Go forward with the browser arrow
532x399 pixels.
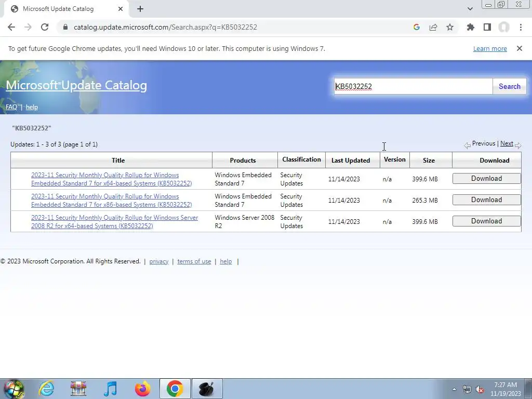coord(28,27)
